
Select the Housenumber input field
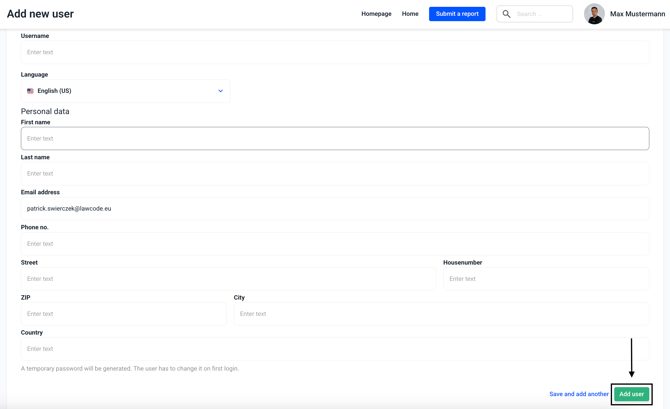tap(546, 279)
